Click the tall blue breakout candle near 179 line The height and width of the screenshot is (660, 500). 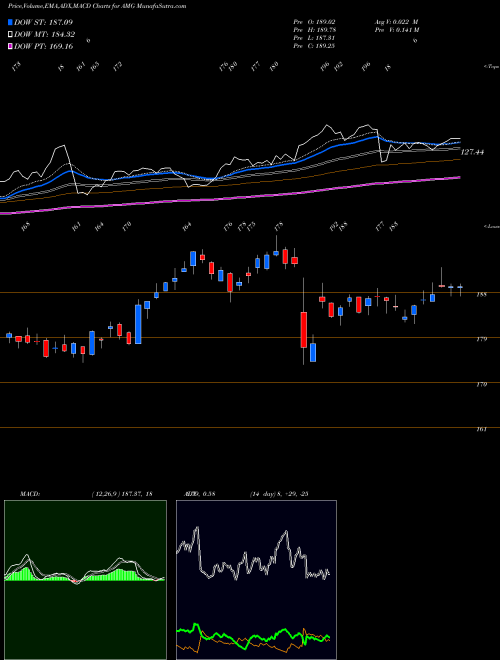(138, 324)
